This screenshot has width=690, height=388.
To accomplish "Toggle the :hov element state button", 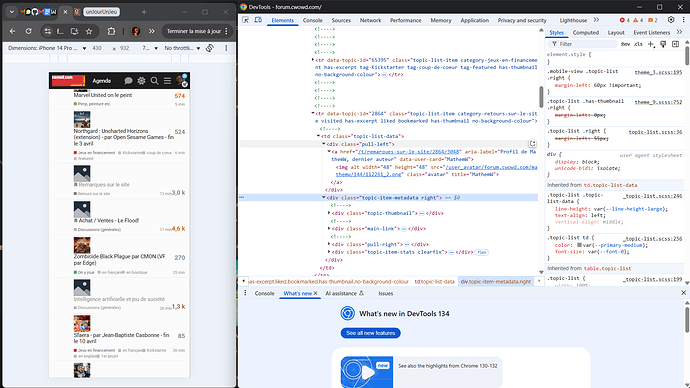I will 625,44.
